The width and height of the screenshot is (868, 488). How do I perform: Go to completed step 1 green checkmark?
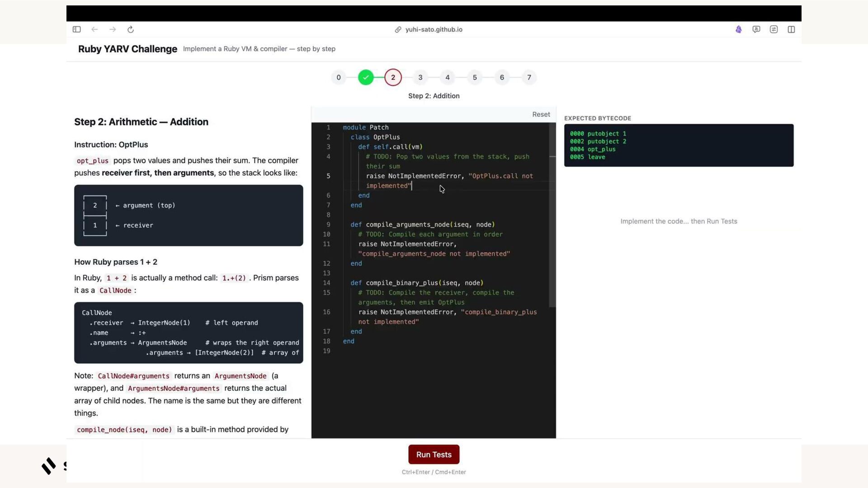[366, 77]
